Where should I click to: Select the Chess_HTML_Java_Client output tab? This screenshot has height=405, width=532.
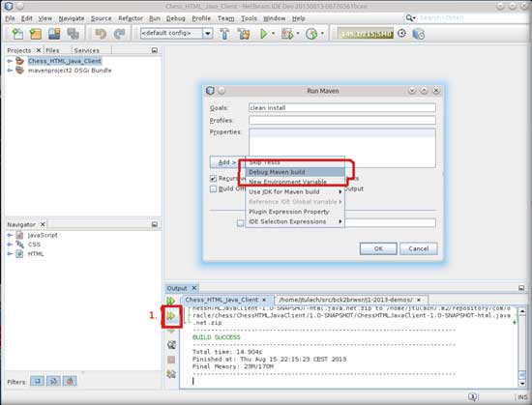point(222,300)
